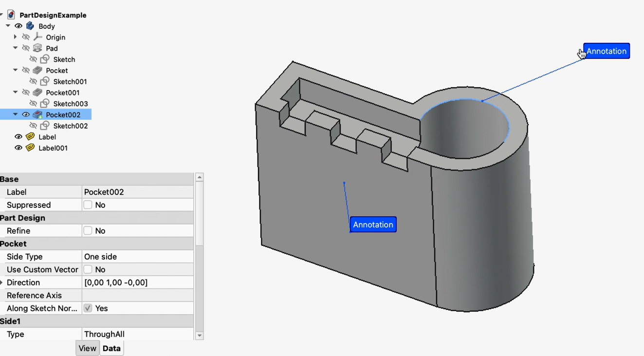Click the Sketch003 sketch icon
Viewport: 644px width, 356px height.
coord(45,103)
